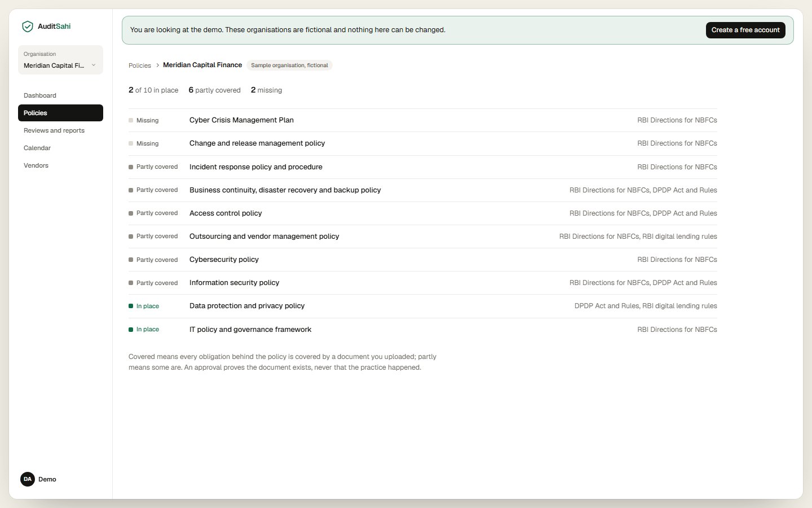Open Data protection and privacy policy
Screen dimensions: 812x508
[423, 306]
